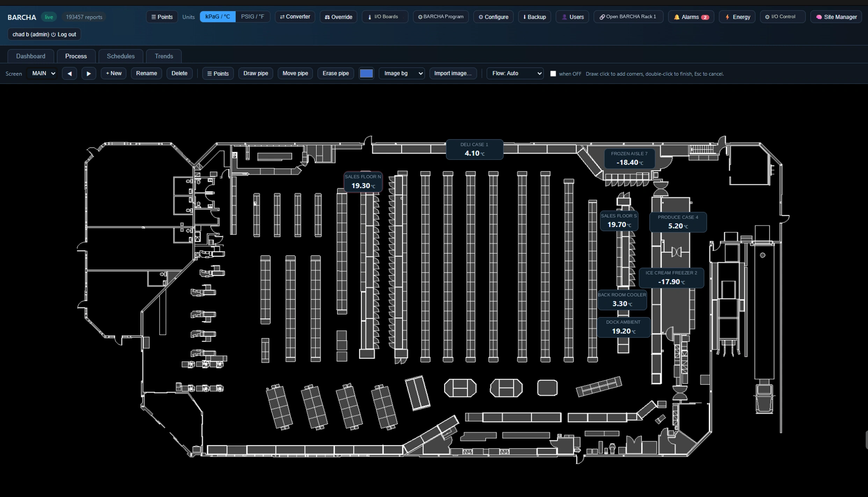Open the blue pipe color swatch
The width and height of the screenshot is (868, 497).
click(x=366, y=73)
